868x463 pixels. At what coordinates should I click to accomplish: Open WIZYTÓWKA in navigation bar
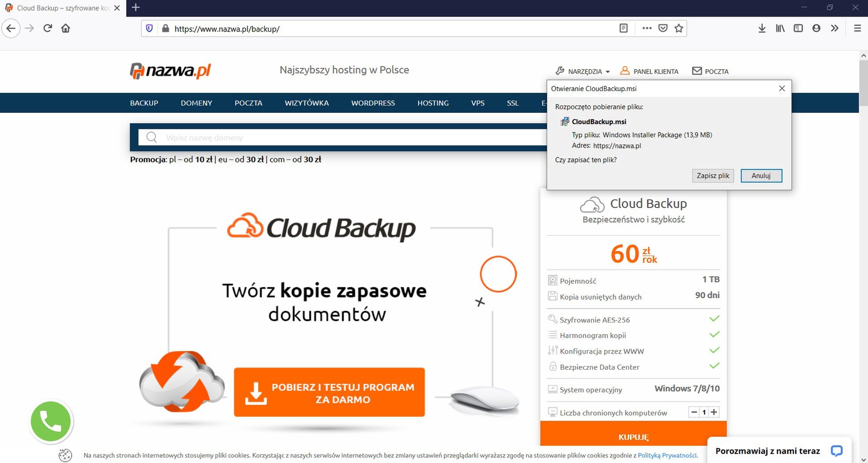click(x=307, y=103)
